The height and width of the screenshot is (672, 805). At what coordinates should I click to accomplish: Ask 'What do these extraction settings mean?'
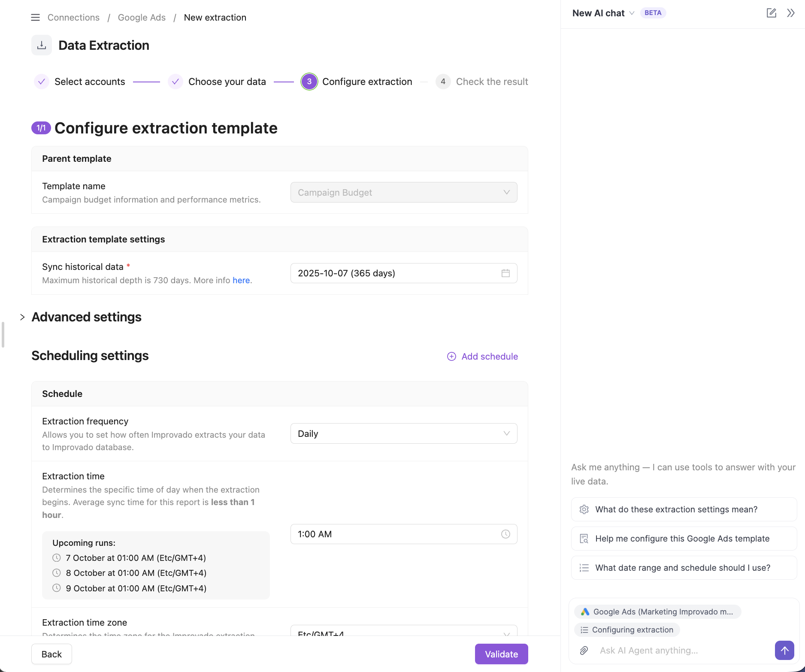point(684,509)
